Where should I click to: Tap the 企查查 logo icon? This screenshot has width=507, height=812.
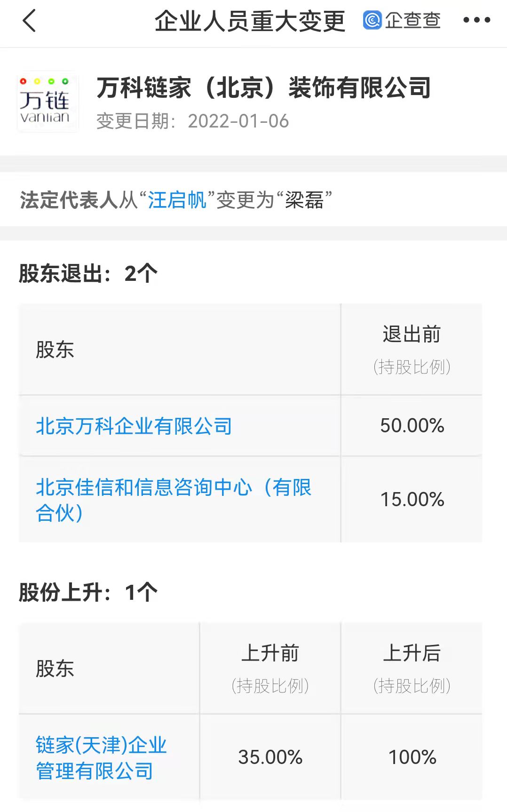pyautogui.click(x=401, y=20)
